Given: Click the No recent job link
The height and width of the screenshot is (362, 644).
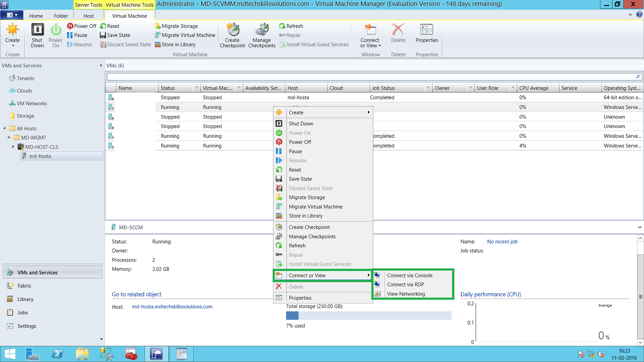Looking at the screenshot, I should click(x=502, y=241).
